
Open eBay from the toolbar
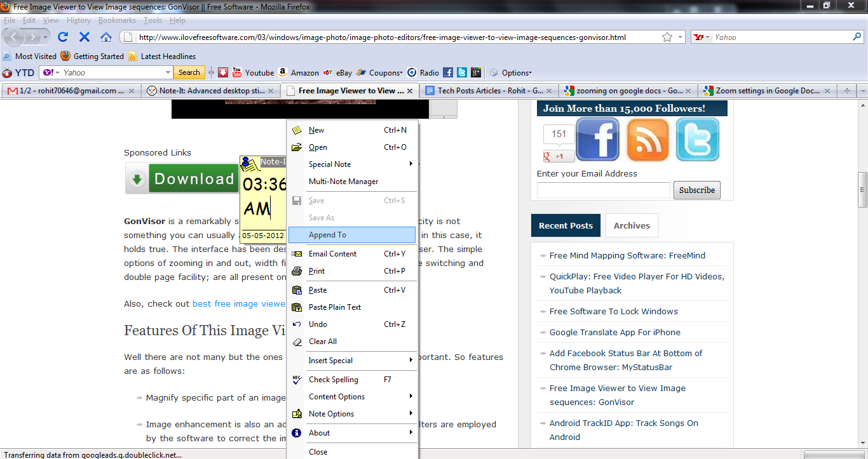coord(337,72)
